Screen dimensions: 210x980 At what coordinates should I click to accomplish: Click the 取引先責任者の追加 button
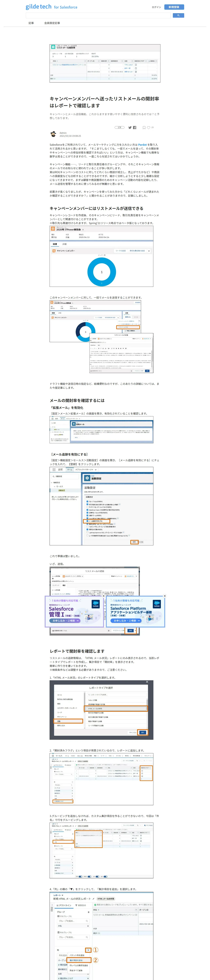(x=137, y=251)
